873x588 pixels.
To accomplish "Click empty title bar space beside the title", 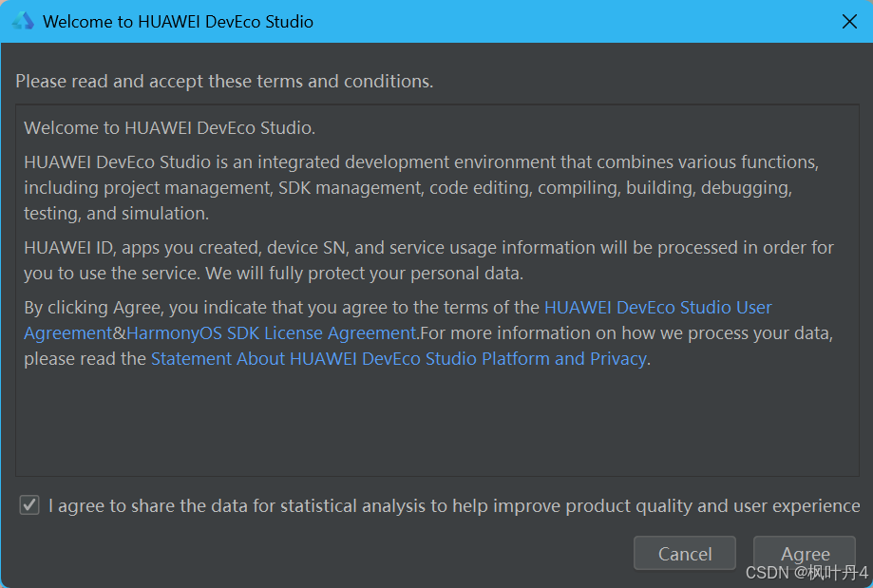I will coord(570,21).
